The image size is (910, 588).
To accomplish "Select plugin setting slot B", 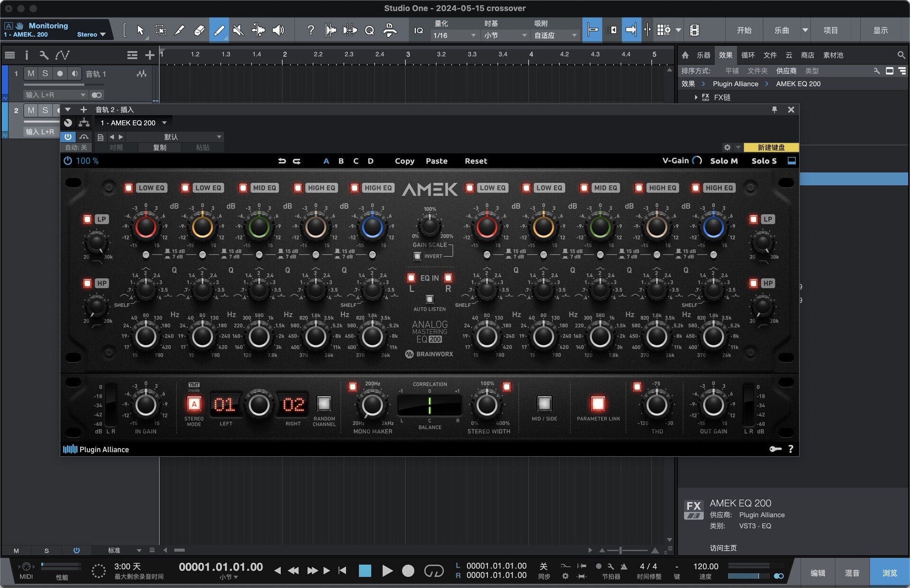I will coord(341,161).
